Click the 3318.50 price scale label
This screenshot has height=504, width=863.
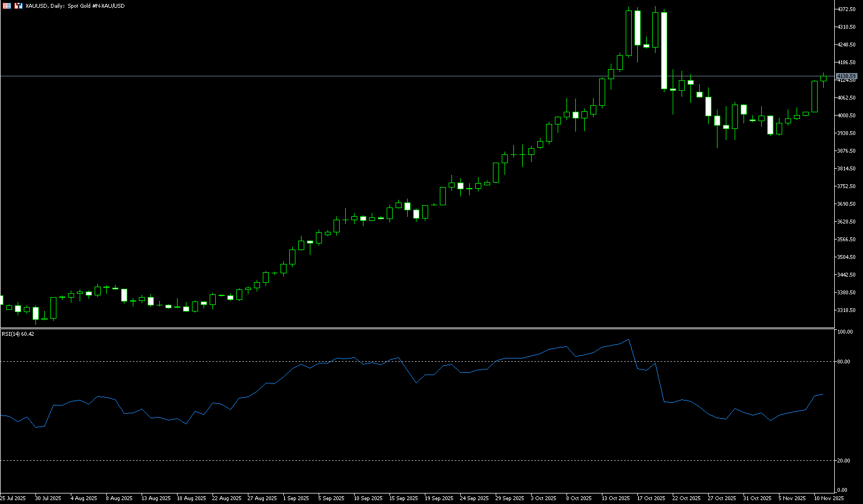pos(846,310)
